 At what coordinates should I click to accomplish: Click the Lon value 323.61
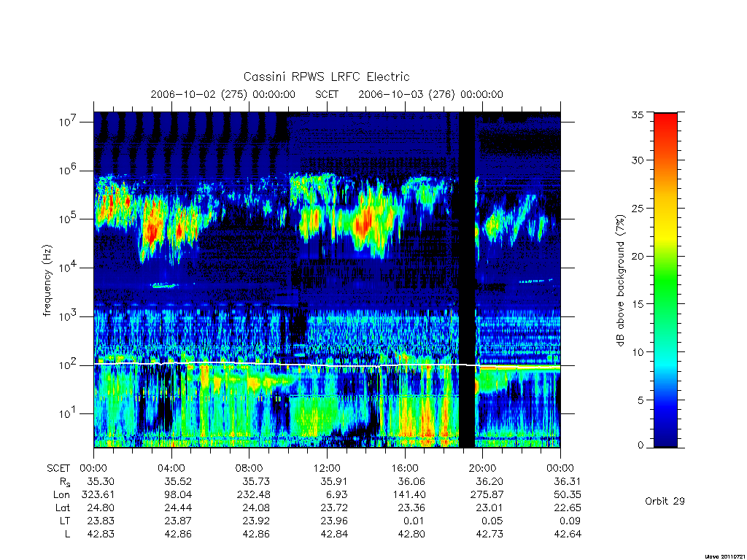98,495
